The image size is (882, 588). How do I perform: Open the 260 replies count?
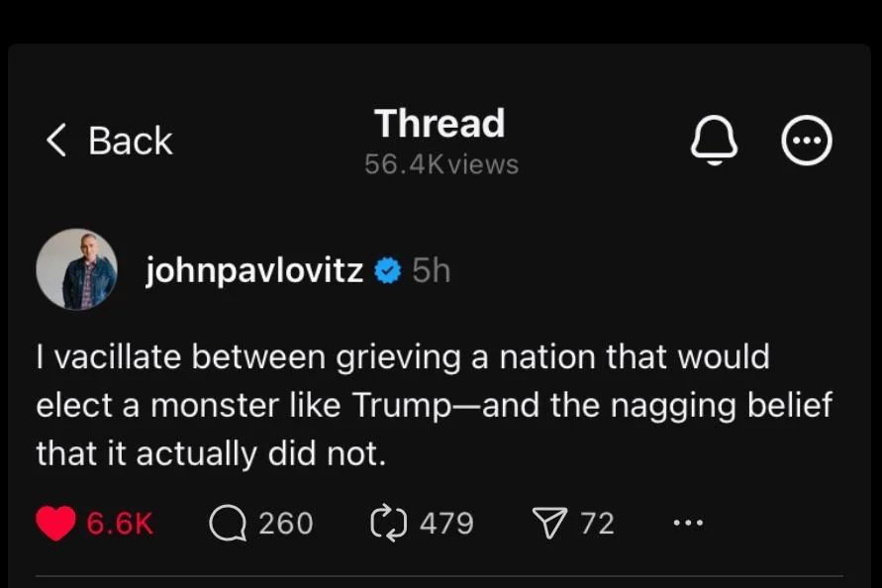[x=286, y=524]
